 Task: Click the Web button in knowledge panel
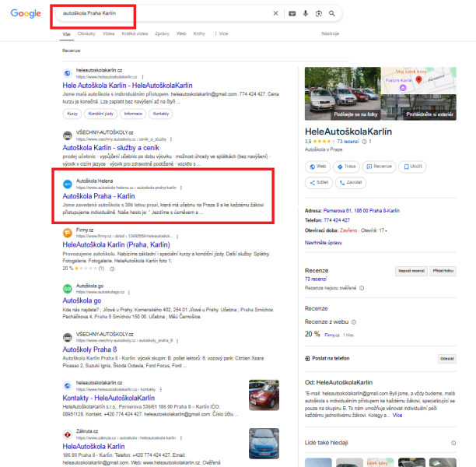pyautogui.click(x=317, y=167)
